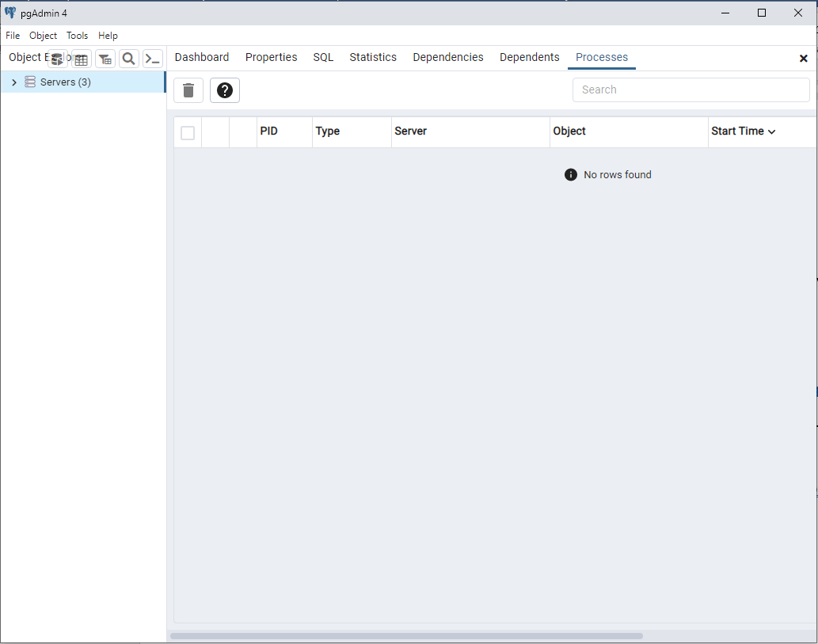
Task: Open the Object menu
Action: click(x=44, y=36)
